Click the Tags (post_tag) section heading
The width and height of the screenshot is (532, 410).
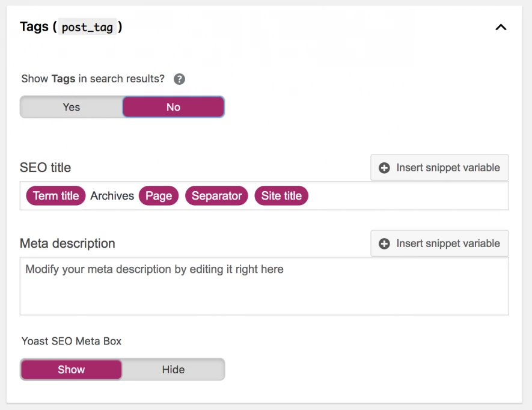(x=71, y=27)
